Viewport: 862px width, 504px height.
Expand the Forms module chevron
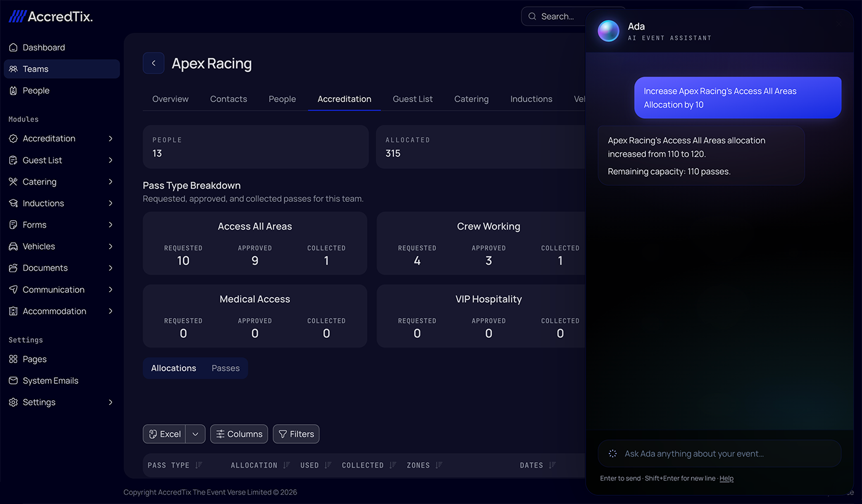[x=111, y=225]
